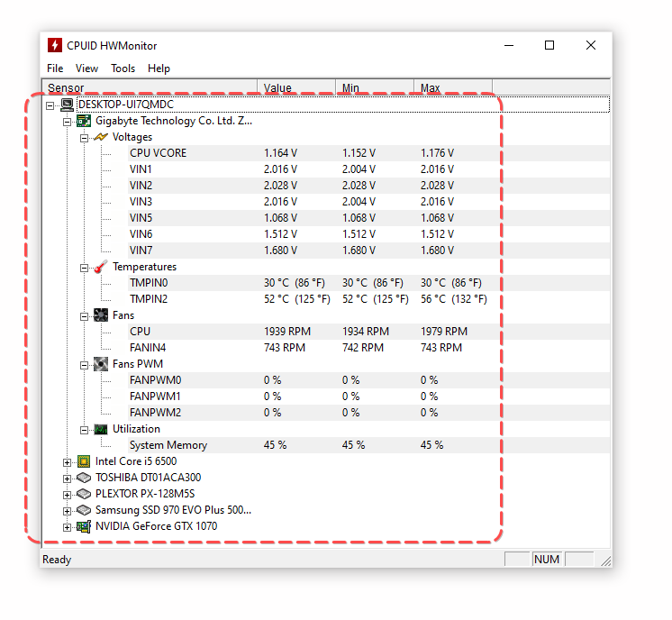Select the VIN5 voltage row
This screenshot has height=620, width=672.
coord(368,218)
